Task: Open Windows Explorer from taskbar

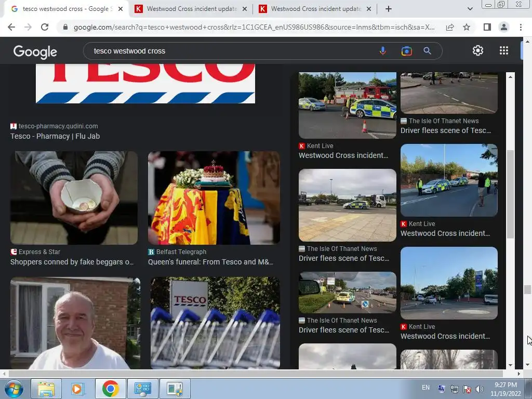Action: [46, 389]
